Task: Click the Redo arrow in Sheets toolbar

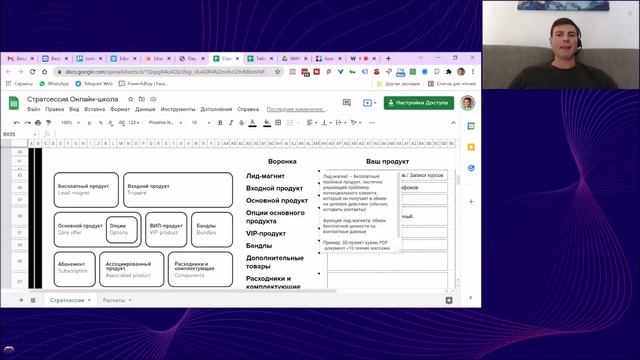Action: point(27,122)
